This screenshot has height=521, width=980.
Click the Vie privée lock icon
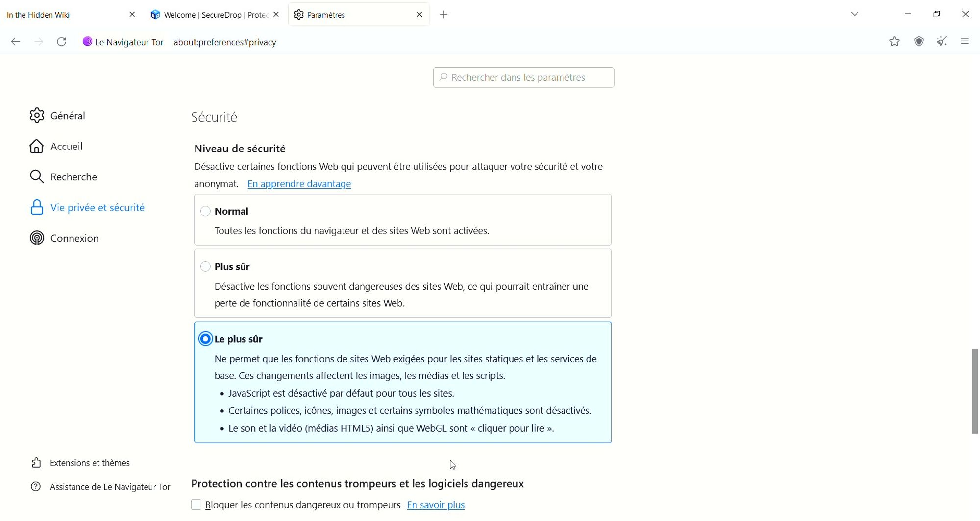(x=37, y=208)
